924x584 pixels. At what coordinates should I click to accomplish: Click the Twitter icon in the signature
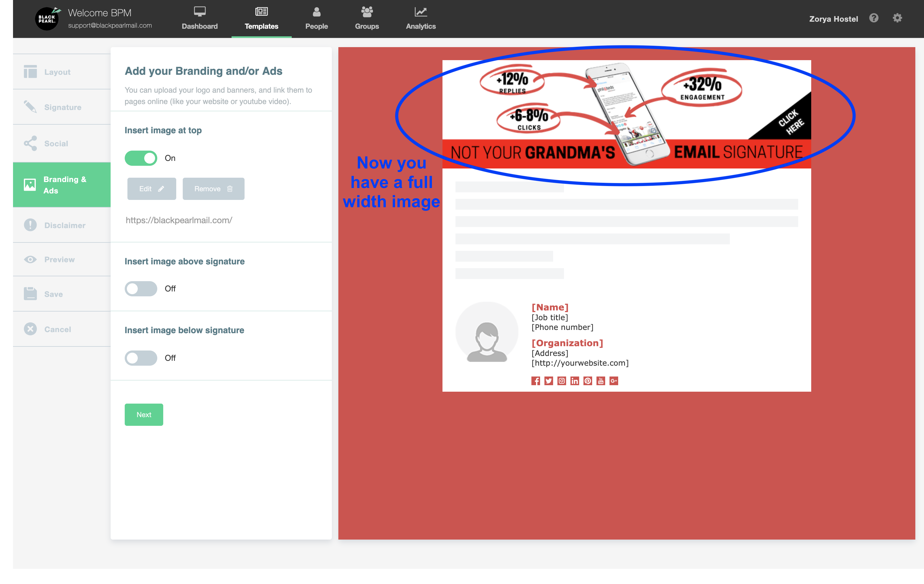pyautogui.click(x=549, y=381)
